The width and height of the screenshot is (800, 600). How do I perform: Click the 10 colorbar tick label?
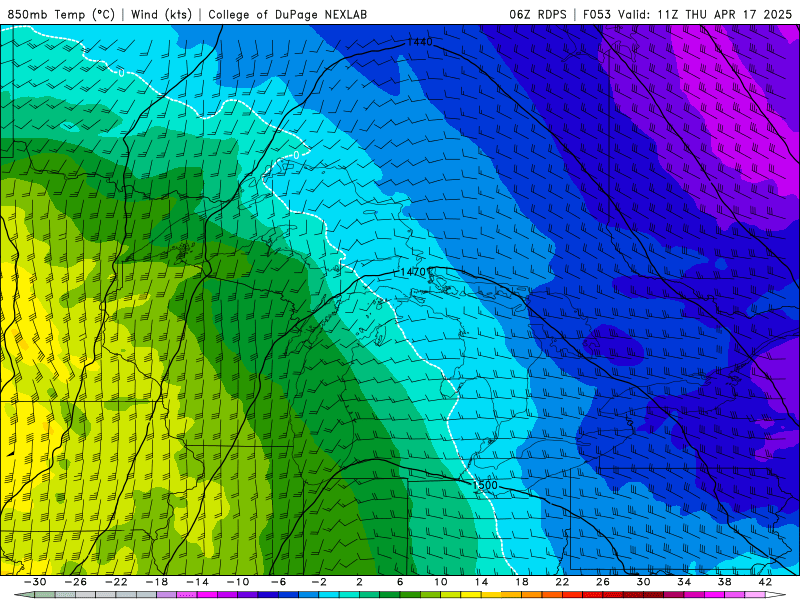[x=441, y=582]
